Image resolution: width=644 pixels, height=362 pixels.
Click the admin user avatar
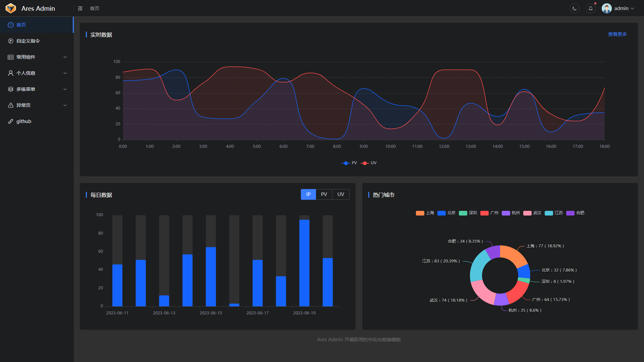tap(606, 8)
